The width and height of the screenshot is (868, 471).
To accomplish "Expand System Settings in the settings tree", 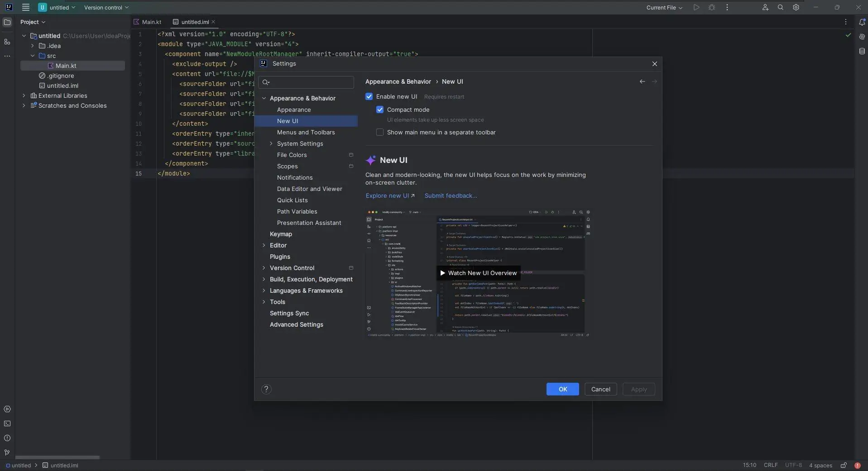I will pos(271,143).
